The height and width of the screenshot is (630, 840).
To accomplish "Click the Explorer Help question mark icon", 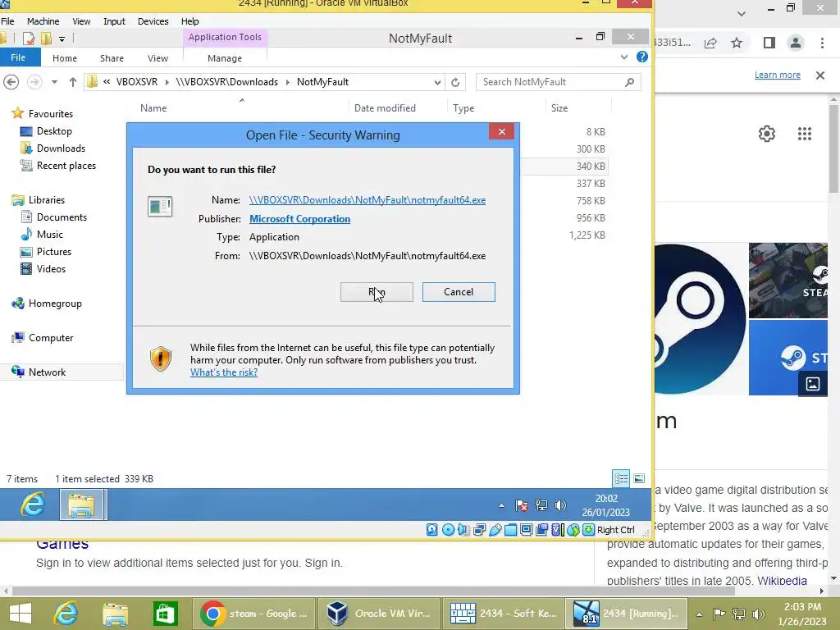I will tap(641, 57).
